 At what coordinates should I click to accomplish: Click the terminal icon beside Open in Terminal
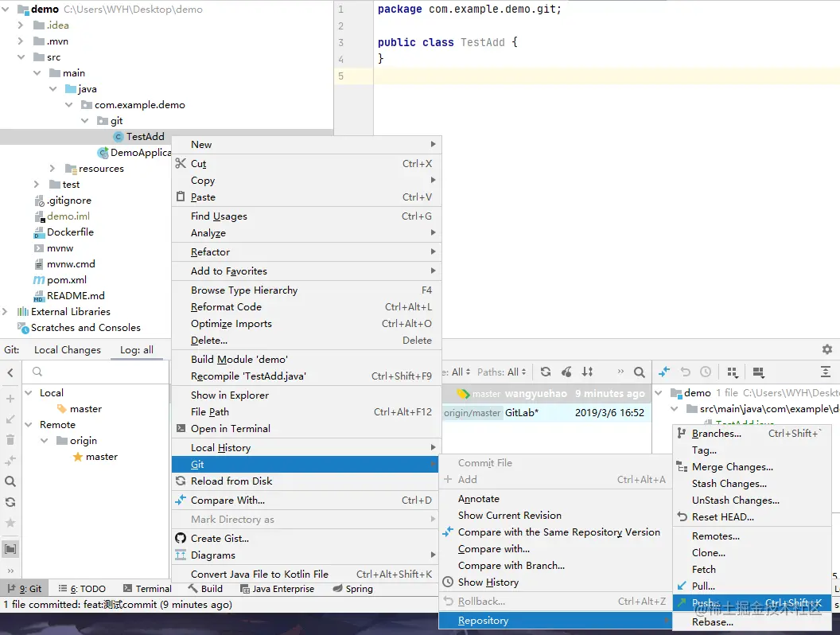click(181, 428)
